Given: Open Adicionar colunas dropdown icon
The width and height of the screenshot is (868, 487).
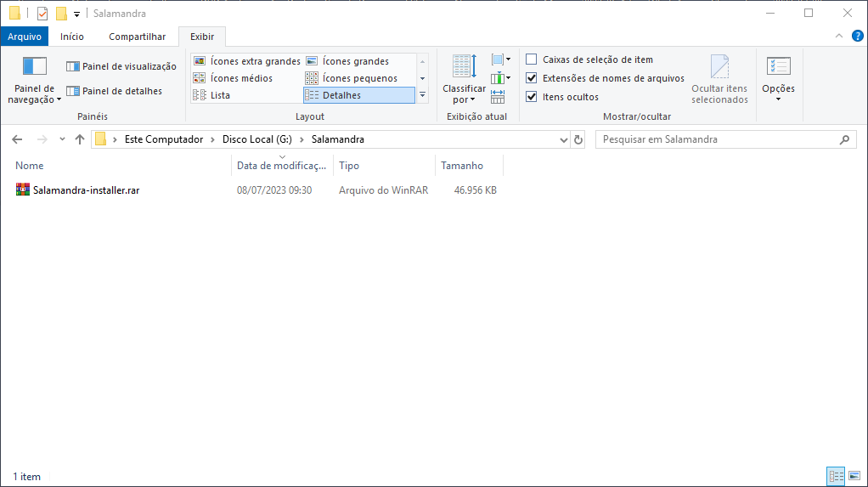Looking at the screenshot, I should [501, 78].
